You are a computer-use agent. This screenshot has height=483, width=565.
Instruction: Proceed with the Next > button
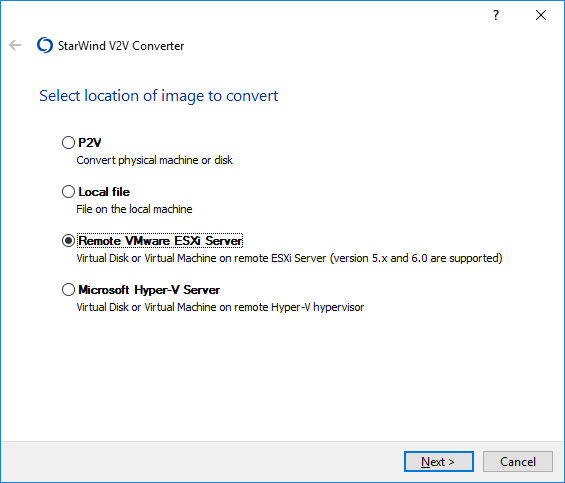tap(439, 461)
